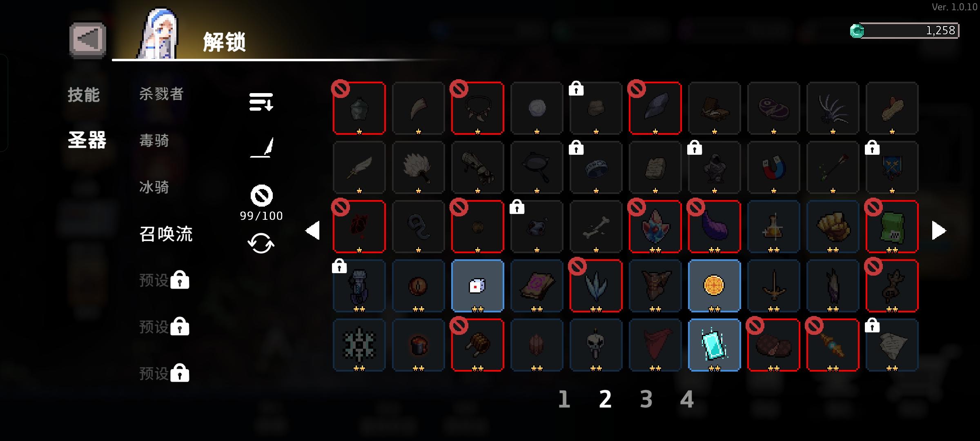Screen dimensions: 980x441
Task: Toggle ban on purple eggplant relic
Action: [714, 227]
